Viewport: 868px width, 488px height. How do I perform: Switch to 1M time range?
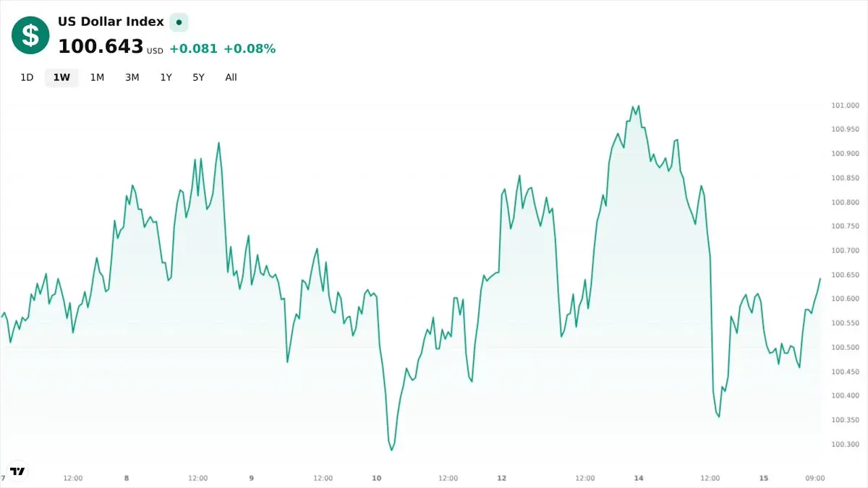click(97, 77)
